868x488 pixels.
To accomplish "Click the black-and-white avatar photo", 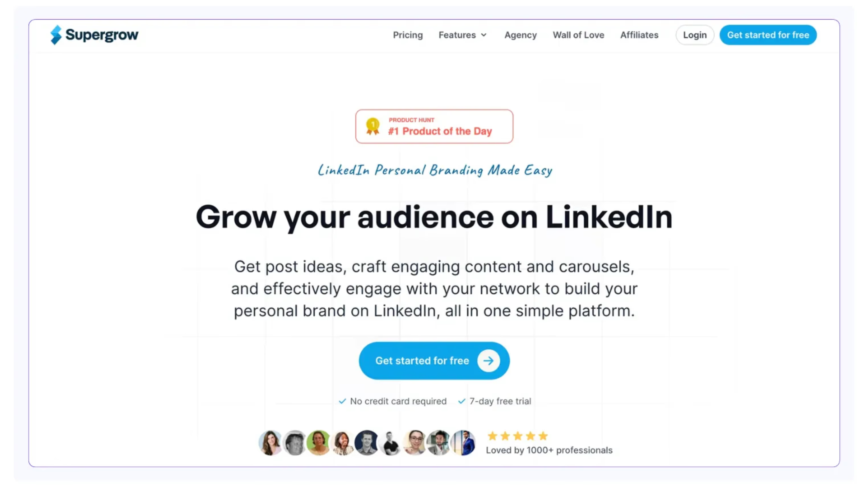I will [294, 443].
